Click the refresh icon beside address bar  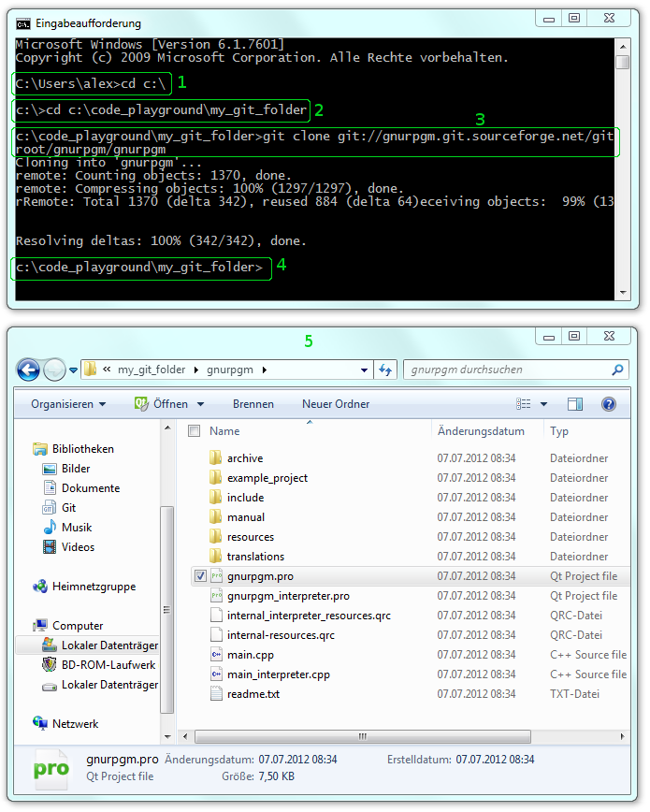click(x=384, y=370)
